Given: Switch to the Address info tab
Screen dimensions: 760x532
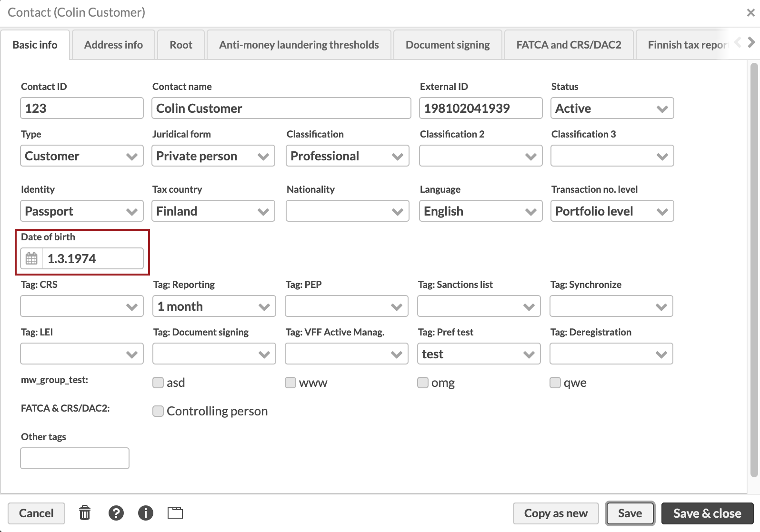Looking at the screenshot, I should (x=113, y=45).
